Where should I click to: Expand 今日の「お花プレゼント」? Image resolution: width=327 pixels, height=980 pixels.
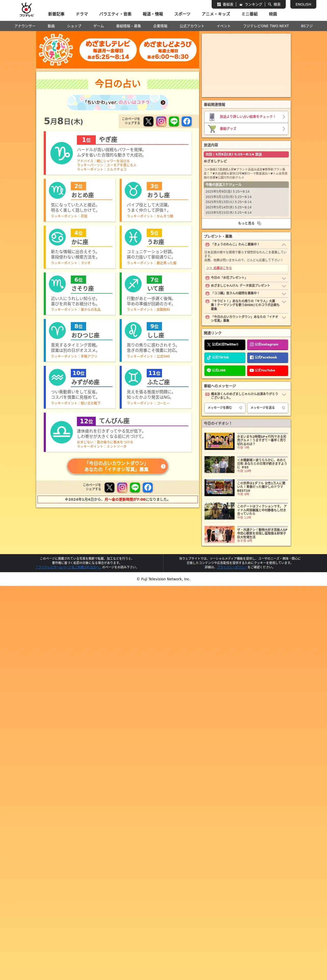click(284, 278)
